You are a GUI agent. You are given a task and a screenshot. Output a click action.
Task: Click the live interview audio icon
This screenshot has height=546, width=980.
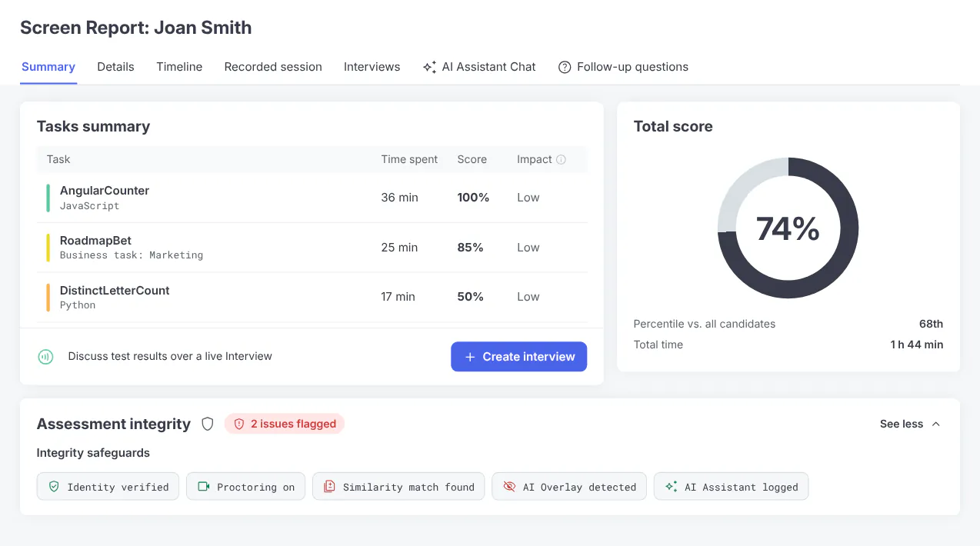(45, 357)
